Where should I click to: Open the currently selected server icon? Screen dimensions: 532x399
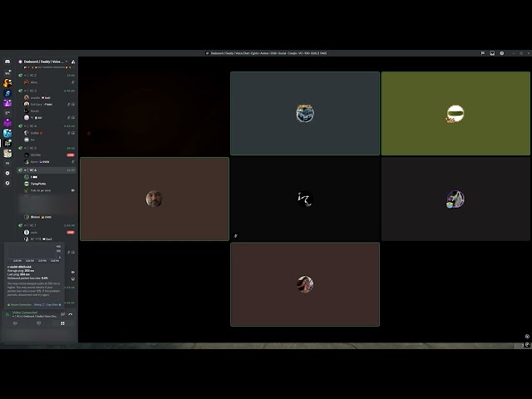[7, 143]
